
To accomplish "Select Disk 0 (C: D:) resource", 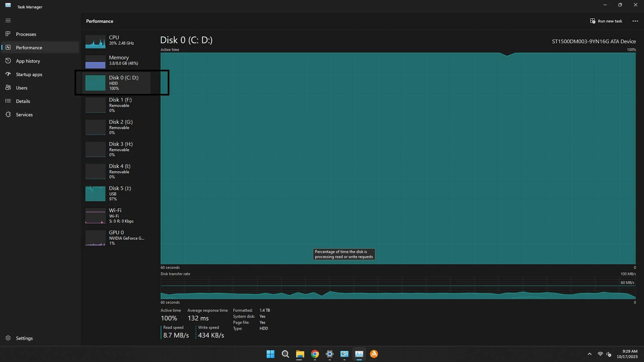I will (116, 83).
